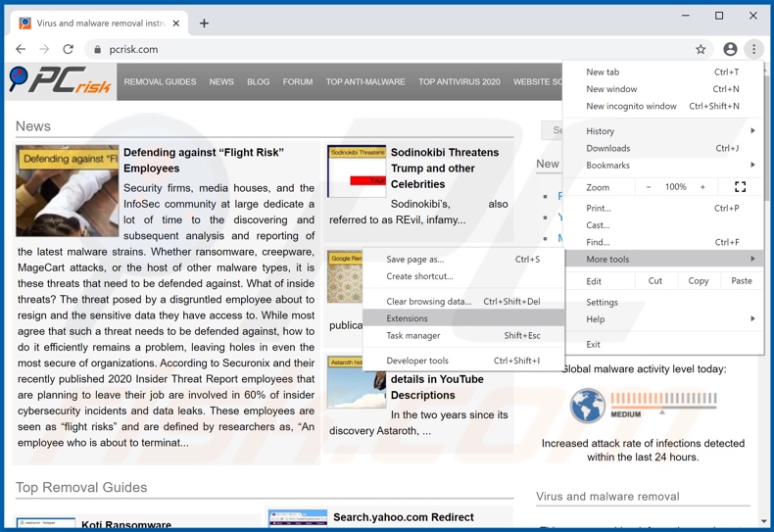Screen dimensions: 774x532
Task: Click the browser back arrow
Action: [21, 49]
